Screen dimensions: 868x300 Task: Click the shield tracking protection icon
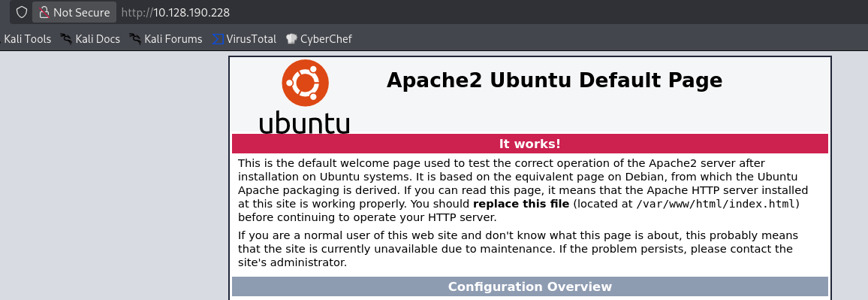pos(21,12)
